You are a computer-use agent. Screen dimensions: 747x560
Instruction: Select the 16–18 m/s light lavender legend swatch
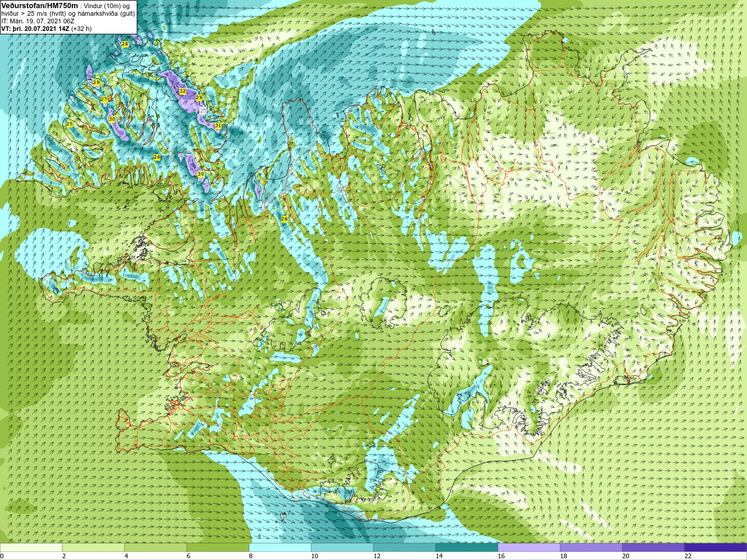[529, 548]
